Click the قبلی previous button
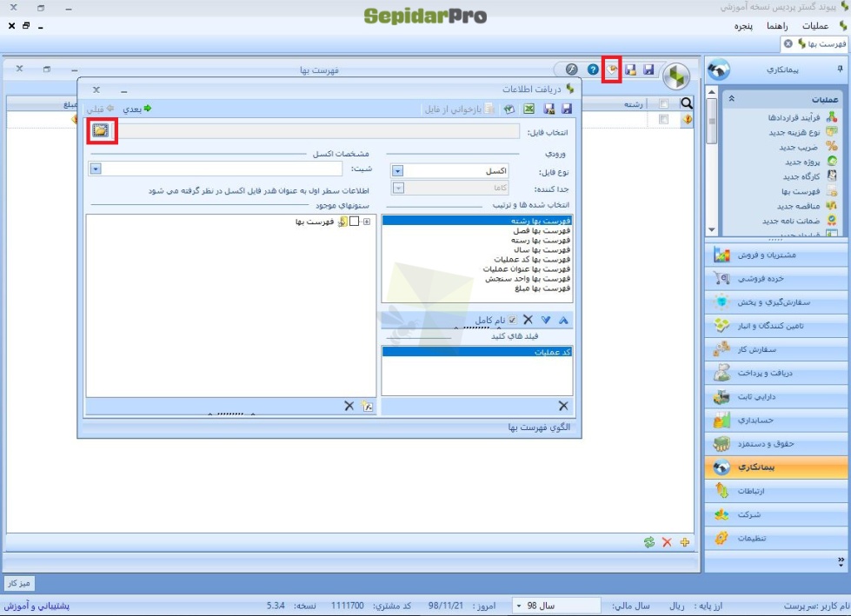Screen dimensions: 851x616 (x=101, y=109)
